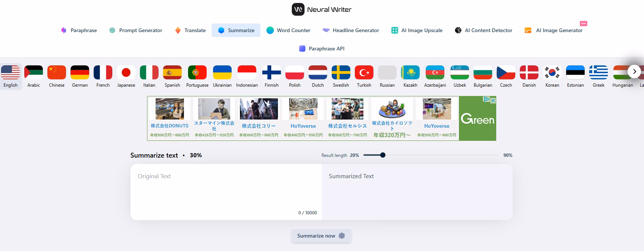Pick the Spanish flag

tap(172, 72)
